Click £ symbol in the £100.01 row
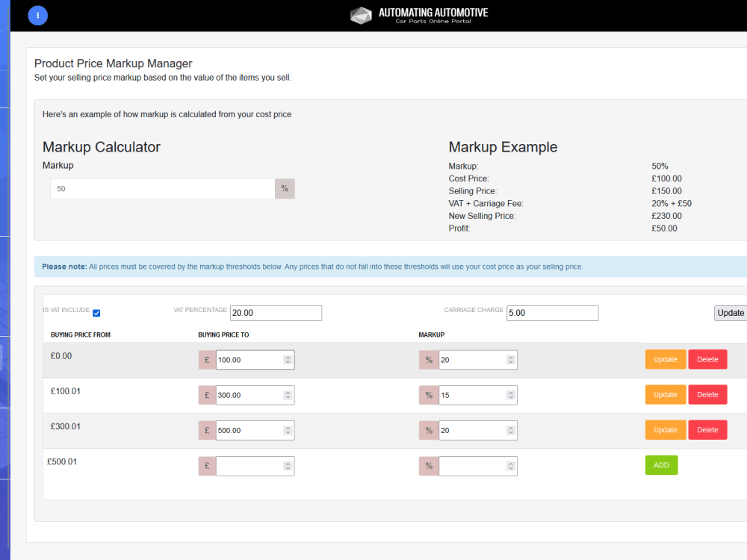The image size is (747, 560). click(207, 395)
